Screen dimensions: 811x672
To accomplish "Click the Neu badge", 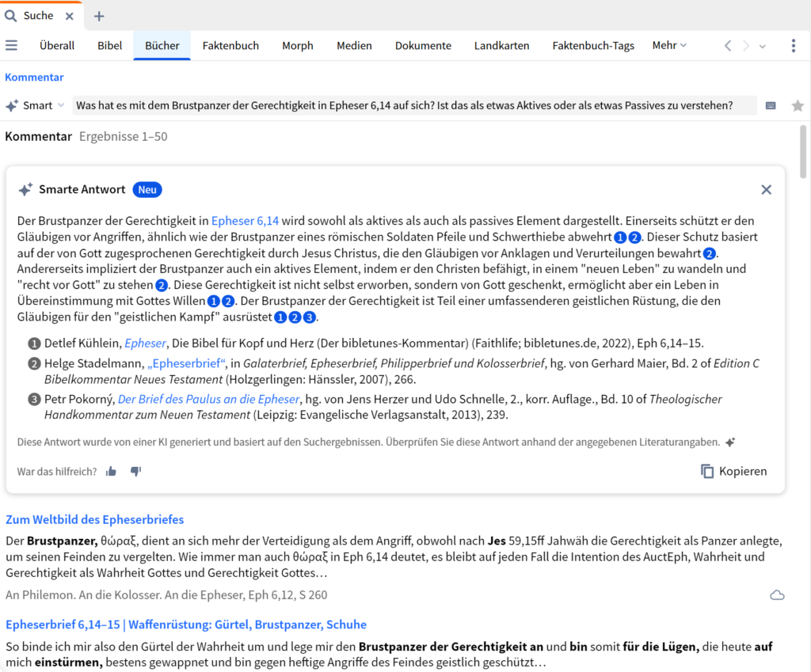I will (147, 190).
